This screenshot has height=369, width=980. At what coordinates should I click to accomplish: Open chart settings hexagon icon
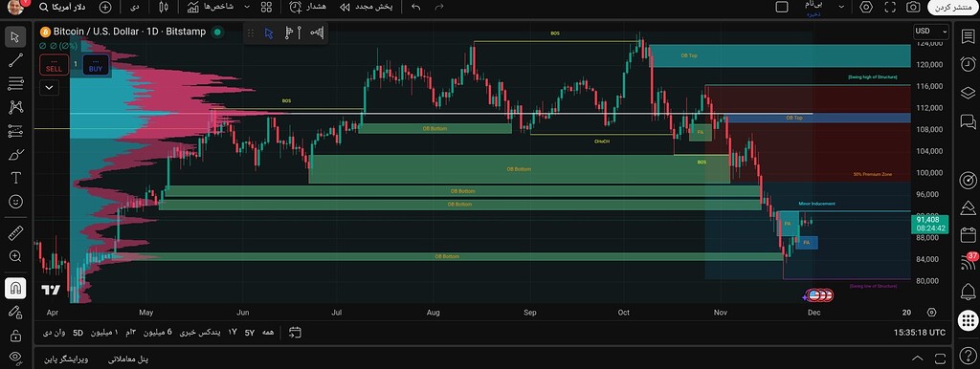click(x=865, y=7)
